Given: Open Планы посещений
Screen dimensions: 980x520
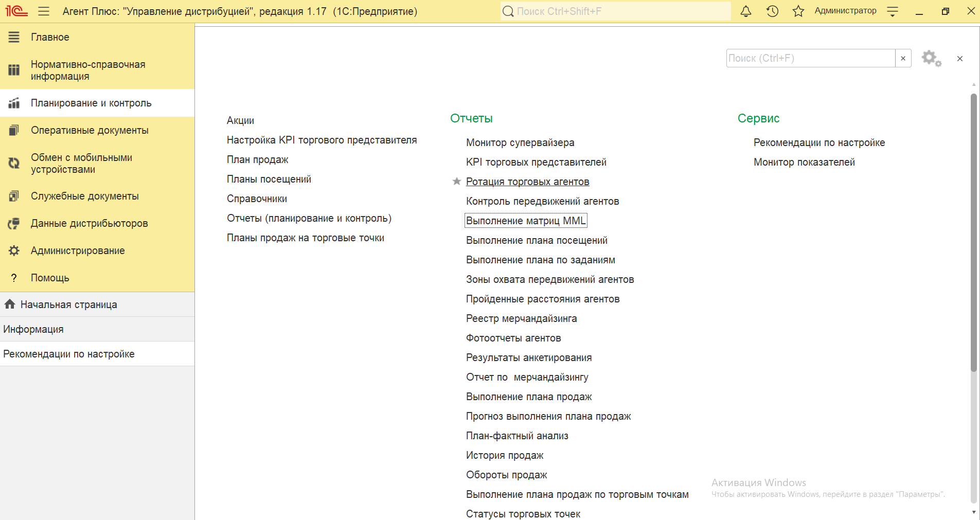Looking at the screenshot, I should coord(269,179).
